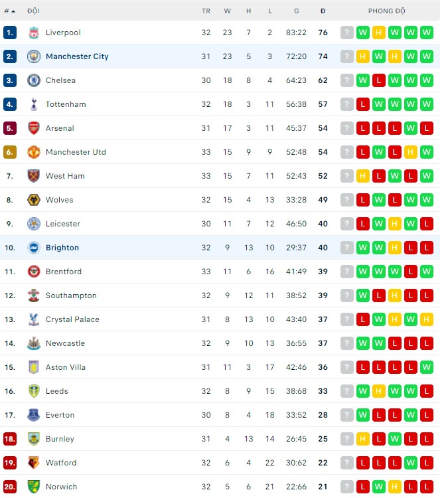The width and height of the screenshot is (448, 498).
Task: Click Manchester City's first yellow H form badge
Action: pyautogui.click(x=363, y=56)
